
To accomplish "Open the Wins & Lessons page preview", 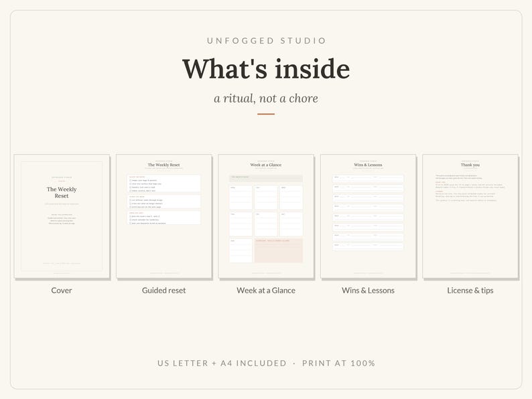I will [368, 216].
